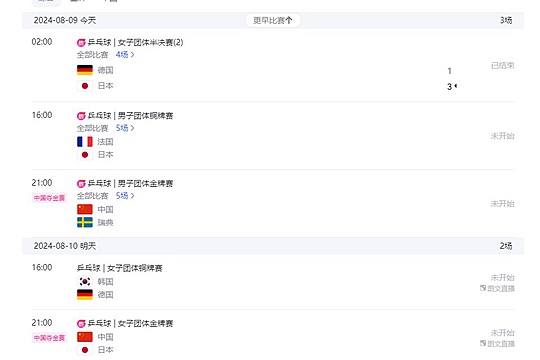Click pink table tennis icon at 02:00 match
The width and height of the screenshot is (540, 360).
81,43
